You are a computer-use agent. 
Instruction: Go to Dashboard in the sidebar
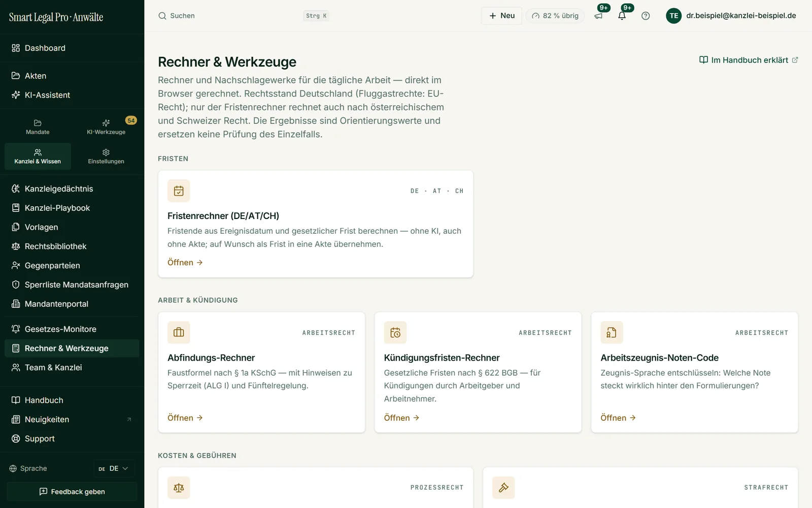point(72,48)
